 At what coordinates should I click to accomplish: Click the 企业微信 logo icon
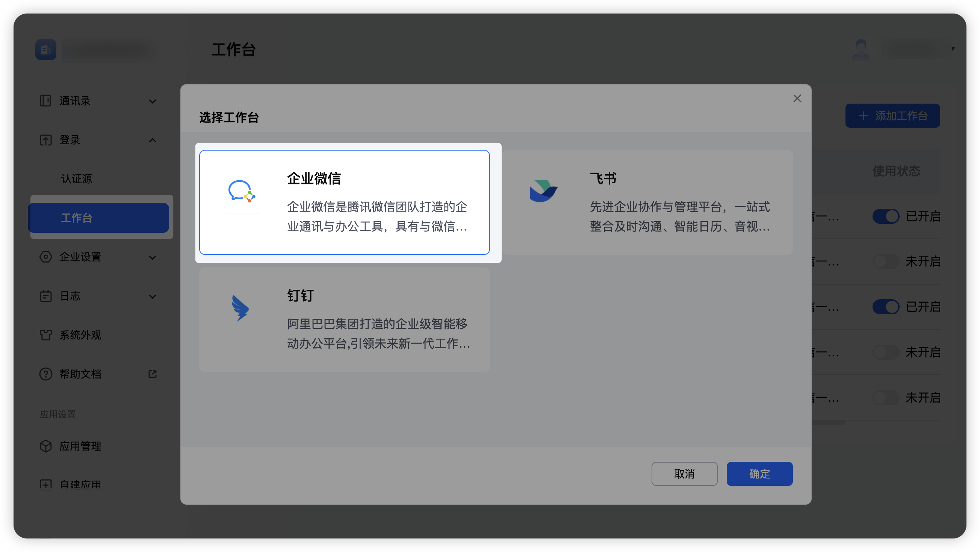click(241, 191)
